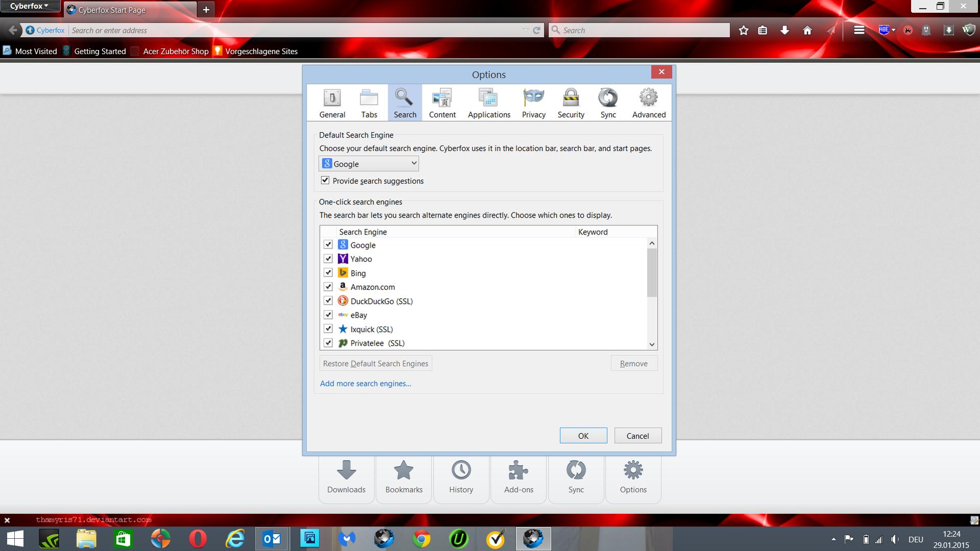Open the Security options tab

coord(571,103)
